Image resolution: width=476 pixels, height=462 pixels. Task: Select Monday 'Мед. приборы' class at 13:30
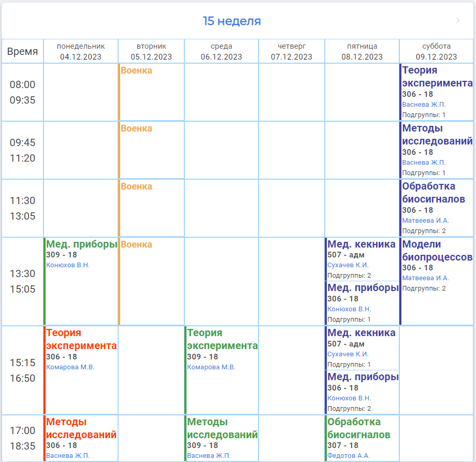tap(81, 244)
